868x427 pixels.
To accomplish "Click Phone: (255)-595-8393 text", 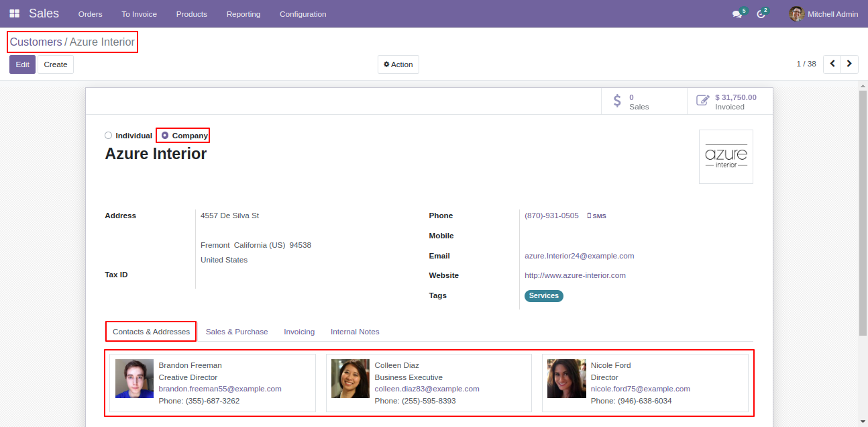I will pos(415,401).
